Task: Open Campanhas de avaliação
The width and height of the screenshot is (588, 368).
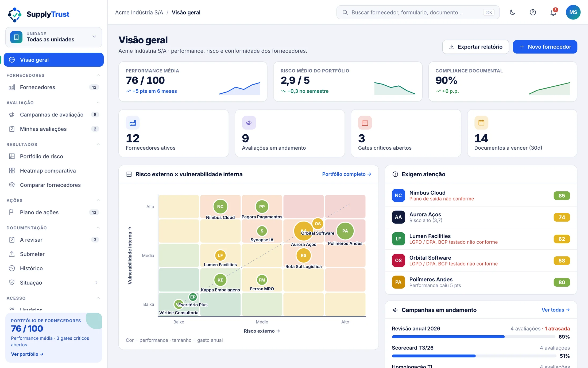Action: tap(53, 115)
